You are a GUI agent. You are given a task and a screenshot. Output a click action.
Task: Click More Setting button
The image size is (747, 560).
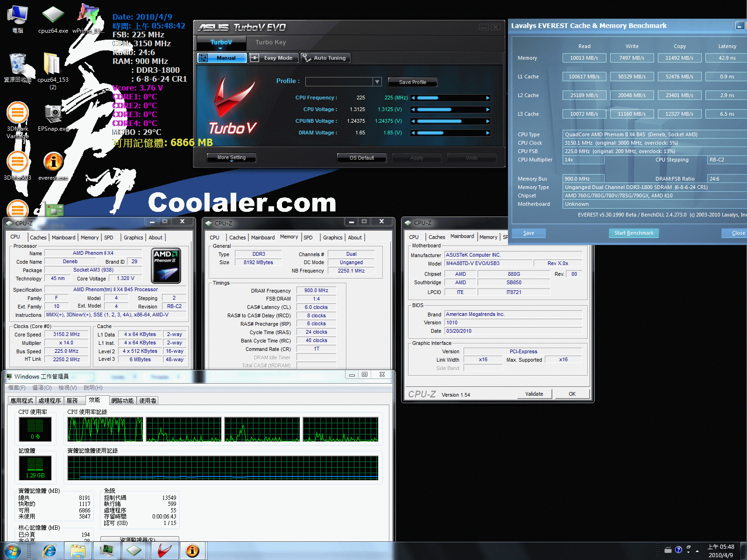[232, 158]
